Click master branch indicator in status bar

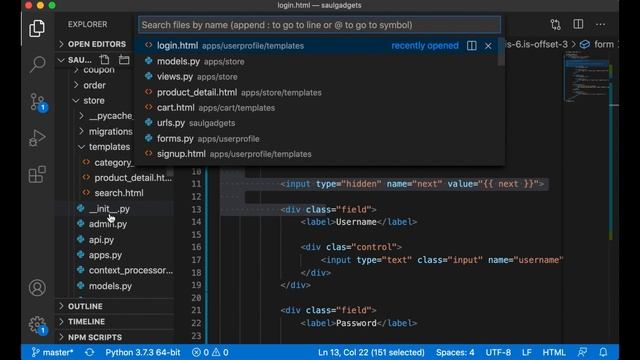tap(52, 352)
